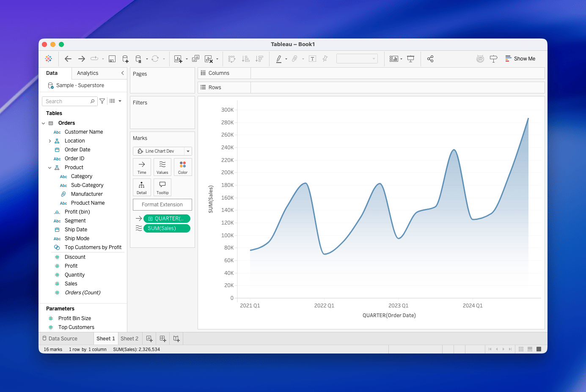Switch to Show Sheet Sorter view
The height and width of the screenshot is (392, 586).
pos(521,349)
